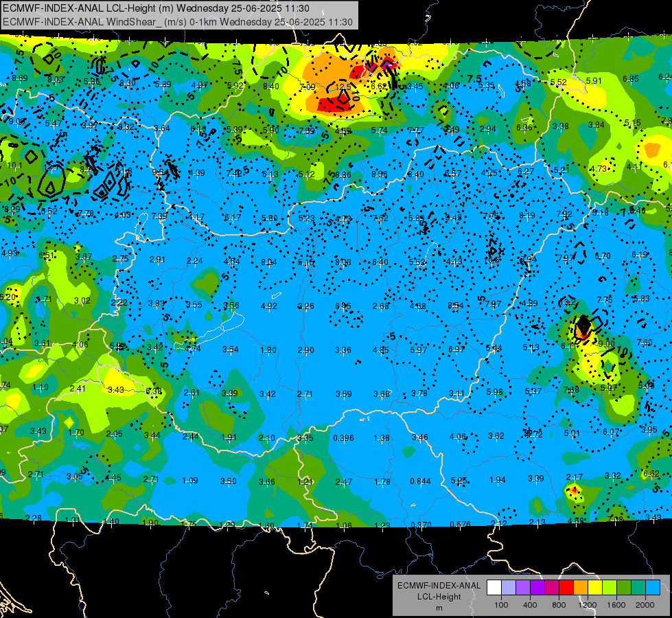Click the ECMWF-INDEX-ANAL label in the legend
The image size is (672, 618).
[439, 586]
